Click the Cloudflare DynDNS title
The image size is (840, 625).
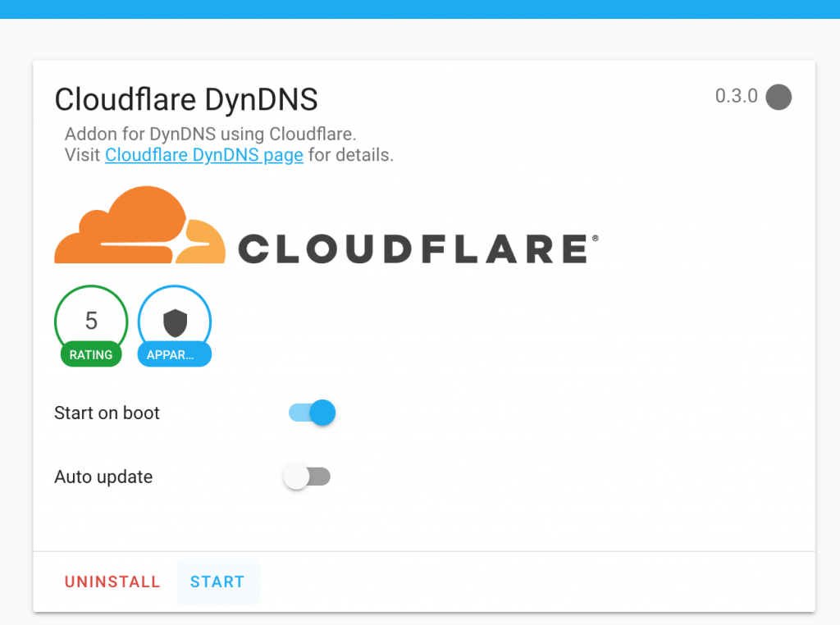(186, 99)
